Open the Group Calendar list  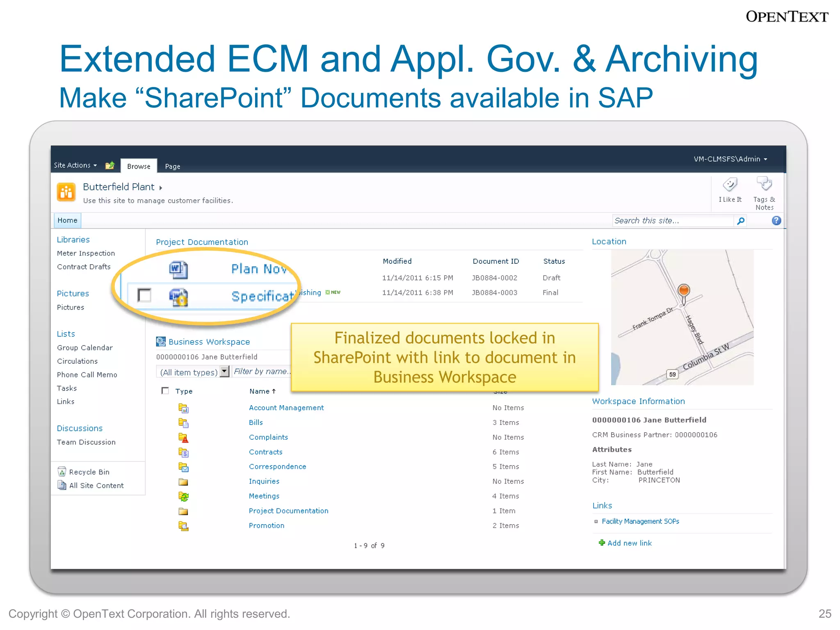click(84, 348)
